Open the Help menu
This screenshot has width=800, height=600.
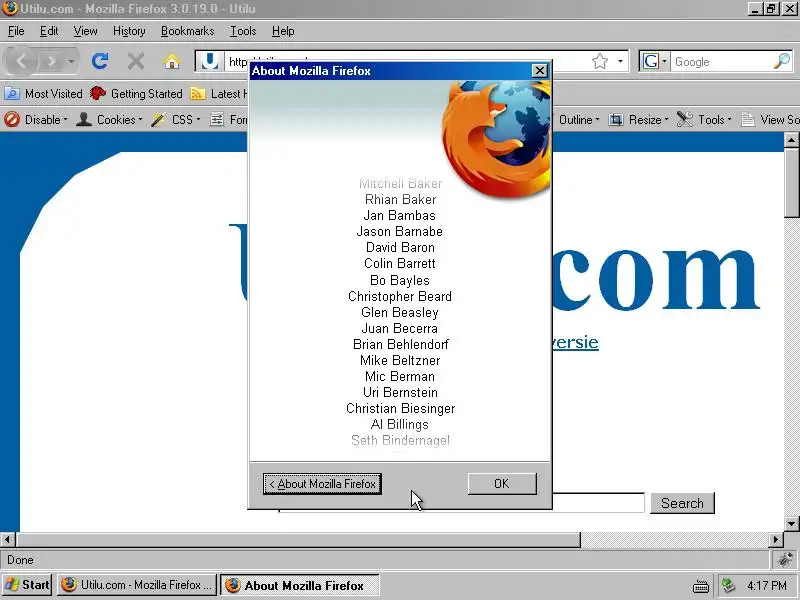[x=283, y=31]
